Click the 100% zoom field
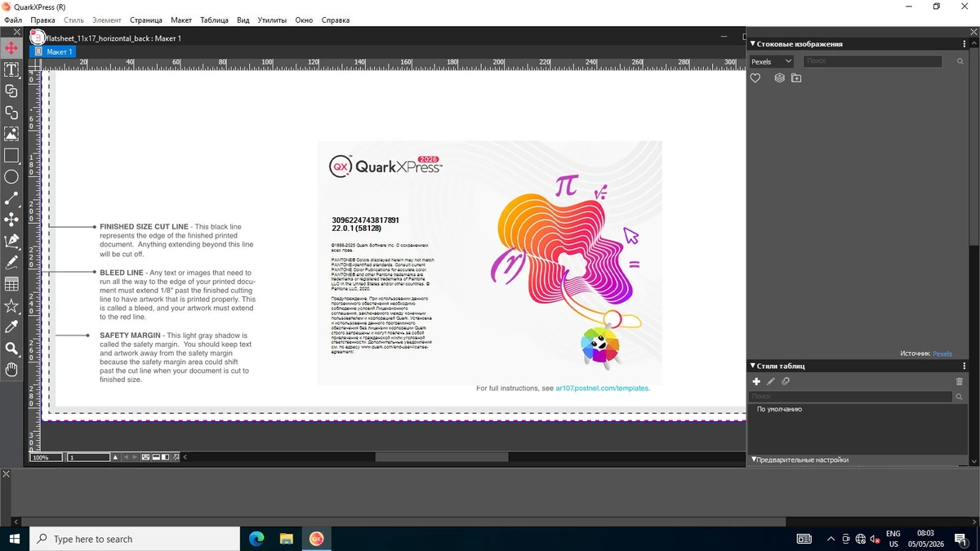This screenshot has height=551, width=980. pos(47,457)
